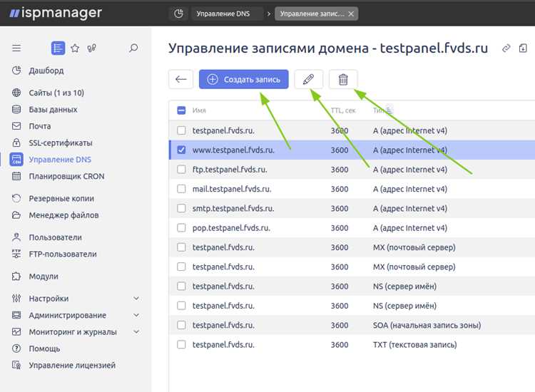Check smtp.testpanel.fvds.ru. checkbox

pyautogui.click(x=181, y=208)
